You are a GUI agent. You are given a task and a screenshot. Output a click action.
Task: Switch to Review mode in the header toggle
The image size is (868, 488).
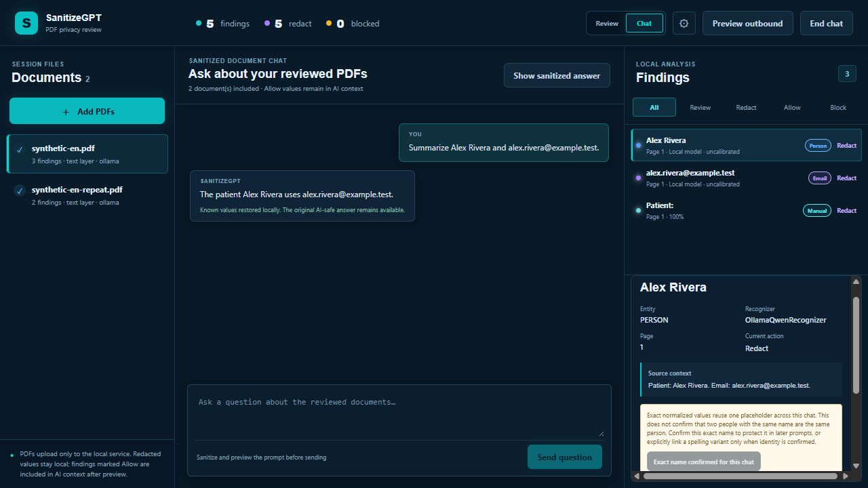click(x=607, y=23)
